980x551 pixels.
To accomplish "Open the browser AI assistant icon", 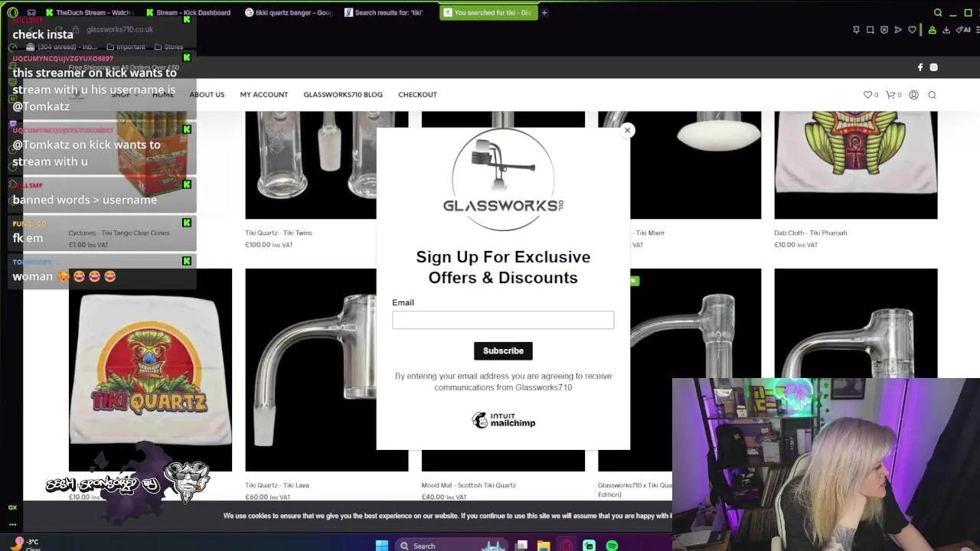I will pos(963,30).
